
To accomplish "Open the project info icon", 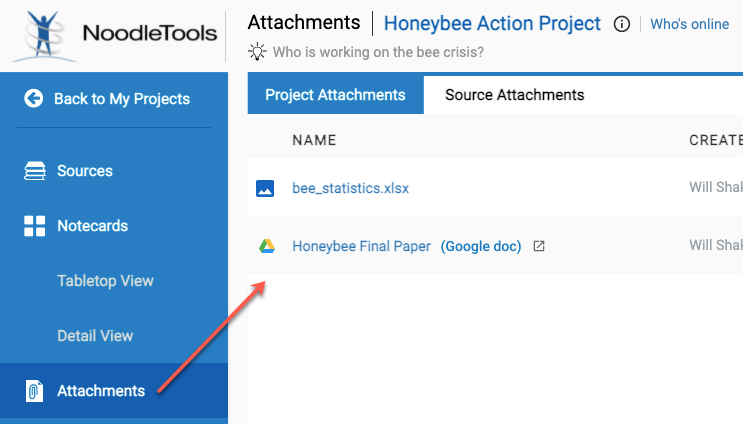I will pos(621,24).
